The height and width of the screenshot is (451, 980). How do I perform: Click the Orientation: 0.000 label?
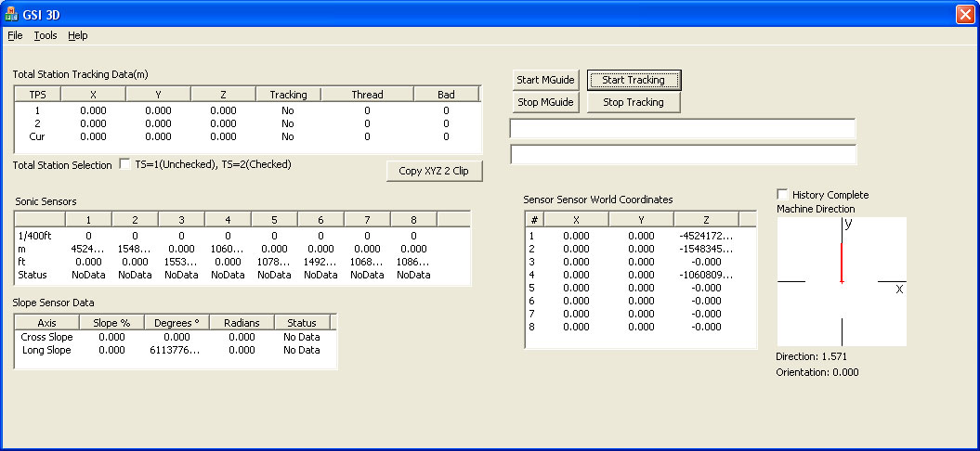pos(817,372)
